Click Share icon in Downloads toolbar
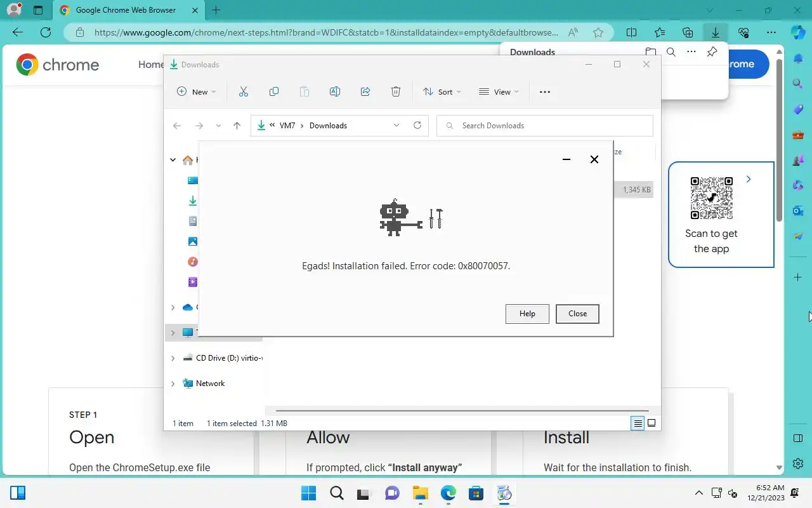Screen dimensions: 812x508 365,91
